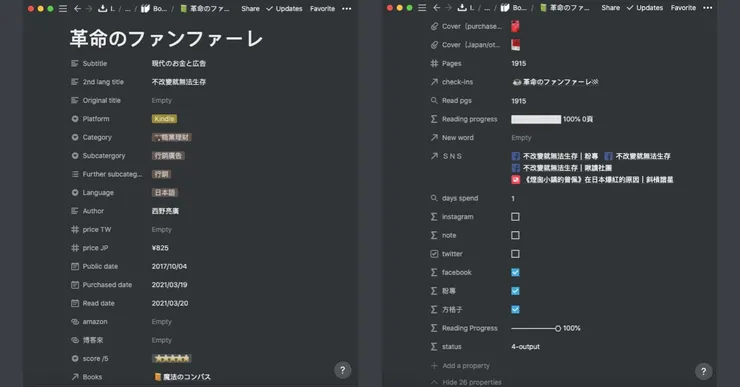Viewport: 740px width, 387px height.
Task: Click the twitter checkbox property icon
Action: (x=434, y=254)
